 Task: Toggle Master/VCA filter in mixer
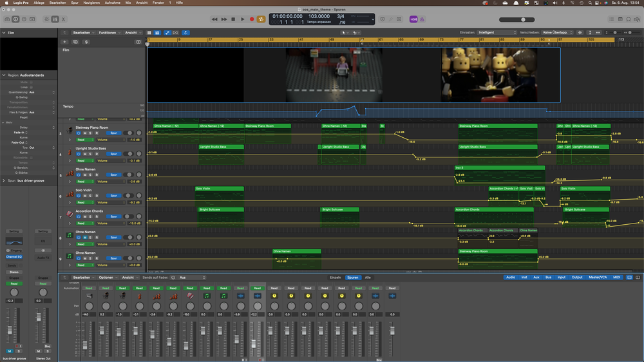(598, 278)
